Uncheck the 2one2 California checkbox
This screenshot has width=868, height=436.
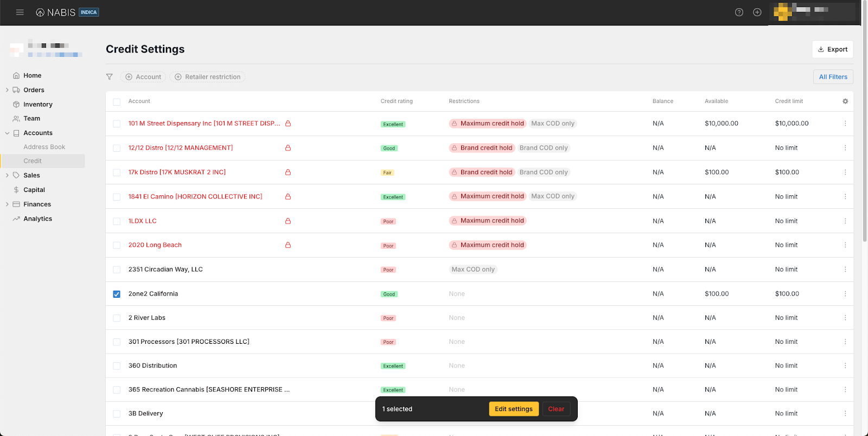(117, 294)
